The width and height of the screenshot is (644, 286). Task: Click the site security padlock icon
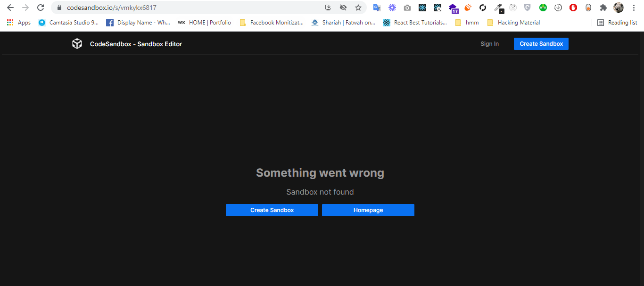[x=59, y=8]
